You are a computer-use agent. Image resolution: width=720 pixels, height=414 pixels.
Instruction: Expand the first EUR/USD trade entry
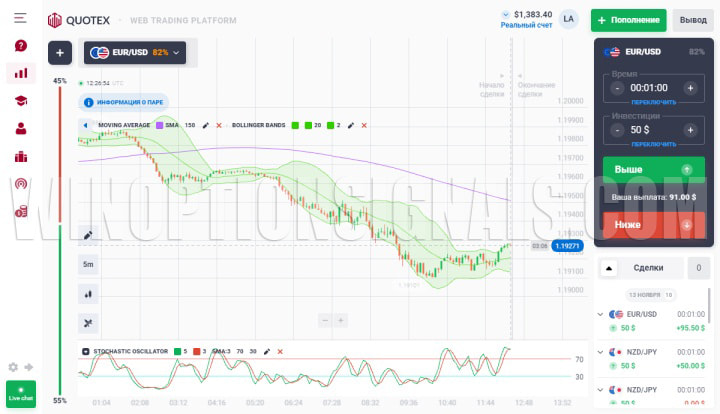(x=600, y=314)
